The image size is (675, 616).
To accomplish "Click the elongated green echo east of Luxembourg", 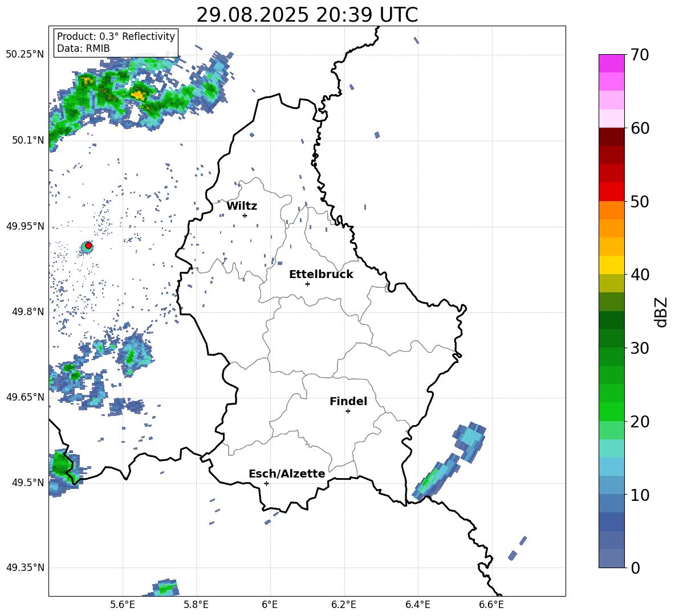I will coord(436,478).
